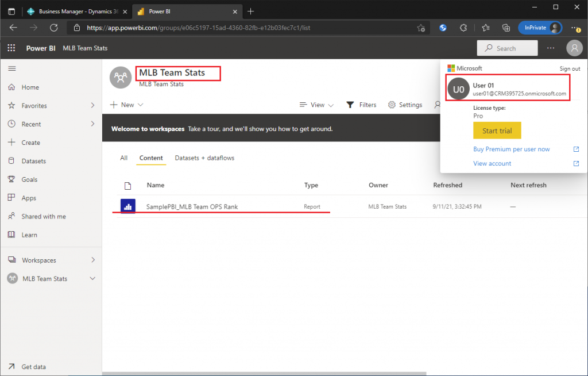Open browser settings and more menu
The height and width of the screenshot is (376, 588).
click(575, 28)
